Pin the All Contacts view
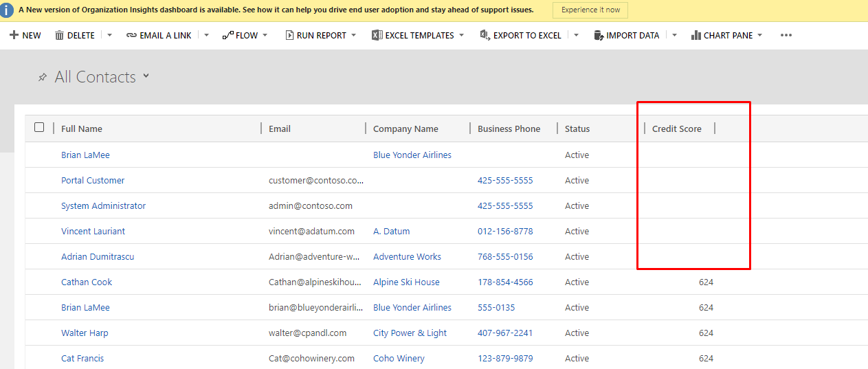 point(43,78)
